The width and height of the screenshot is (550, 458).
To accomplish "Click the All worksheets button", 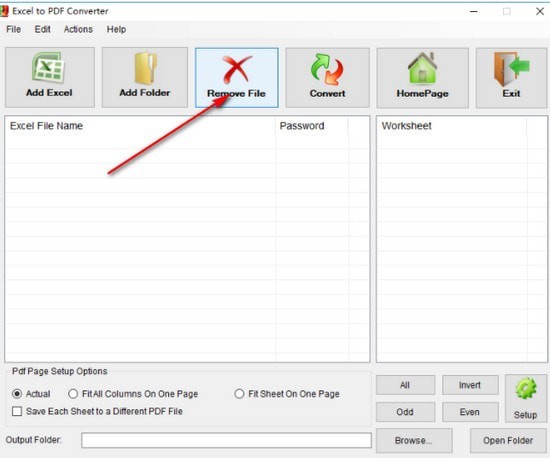I will (x=405, y=385).
